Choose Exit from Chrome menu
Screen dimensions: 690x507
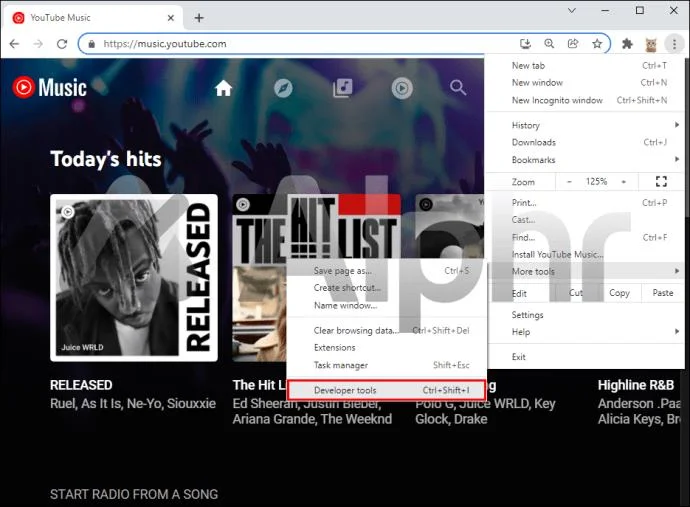[585, 357]
